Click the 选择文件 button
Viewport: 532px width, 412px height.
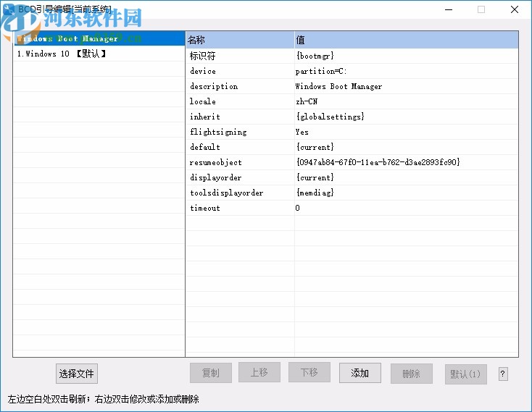pos(77,374)
